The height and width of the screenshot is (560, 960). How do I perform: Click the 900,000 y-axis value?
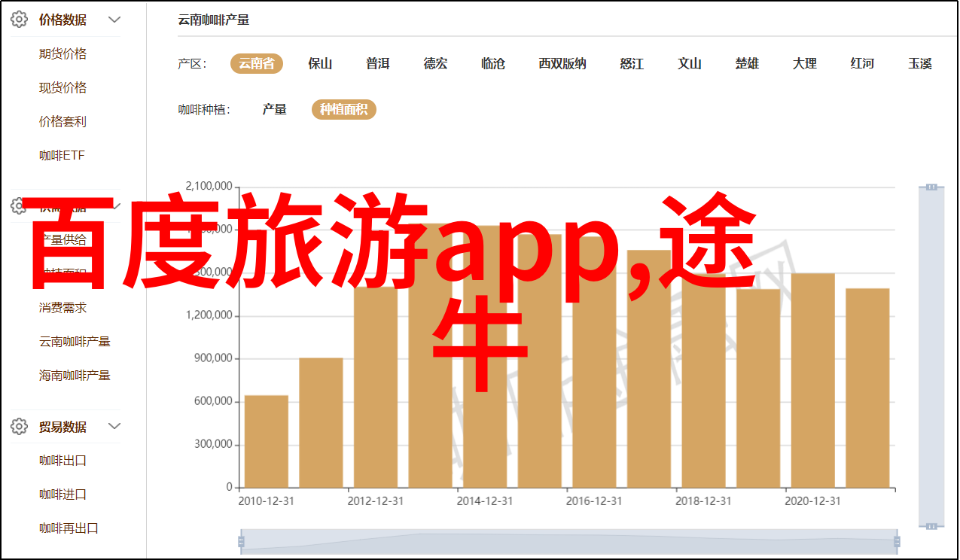click(213, 358)
